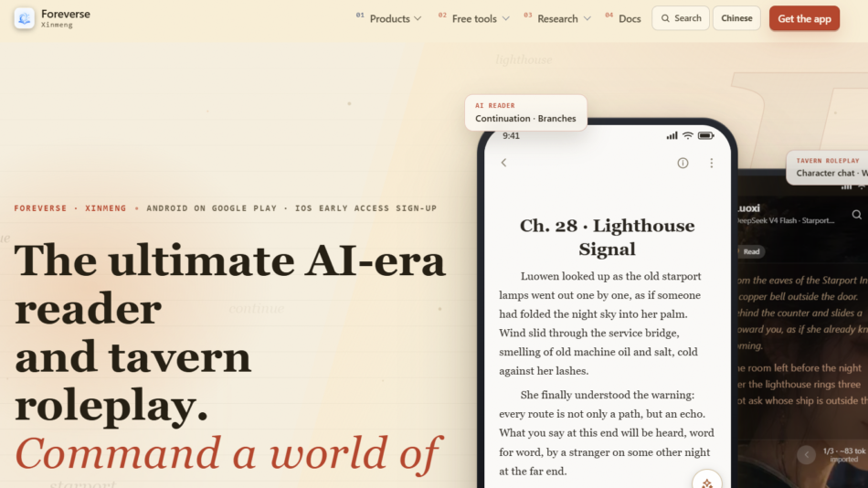Tap the info icon in the reader
This screenshot has width=868, height=488.
683,163
